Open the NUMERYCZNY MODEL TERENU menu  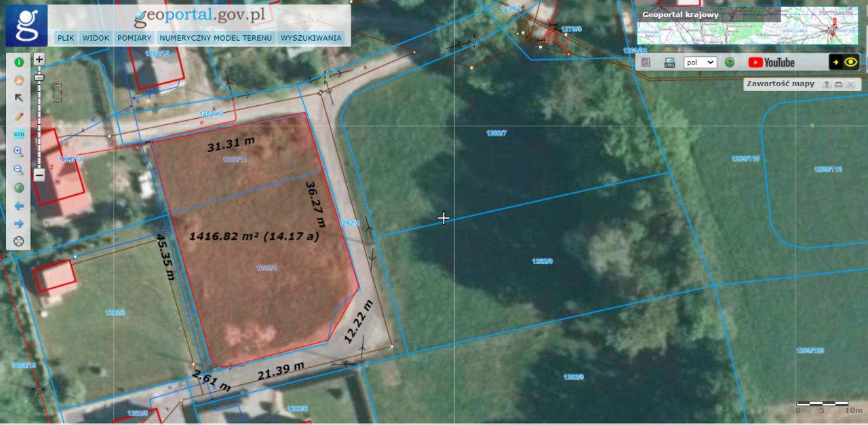pyautogui.click(x=216, y=38)
